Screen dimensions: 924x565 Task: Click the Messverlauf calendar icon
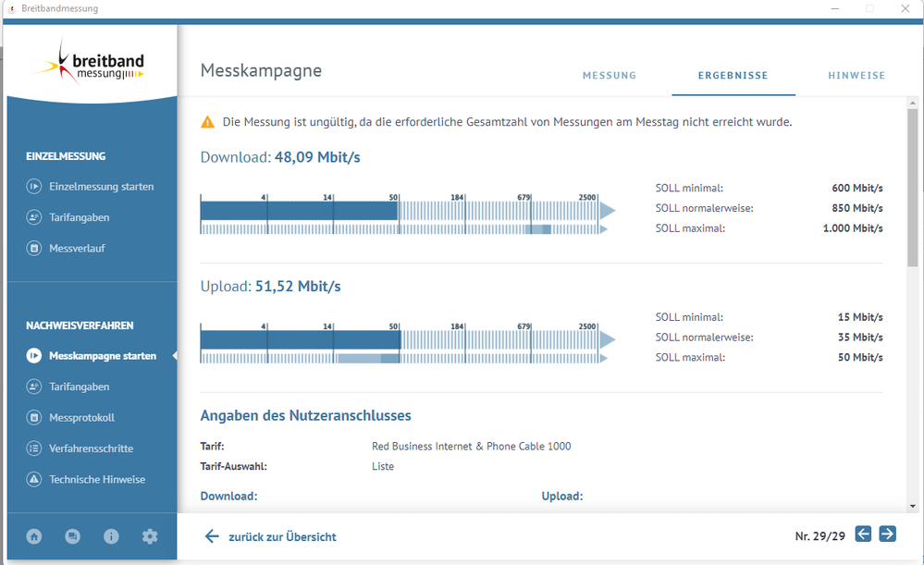pos(34,248)
